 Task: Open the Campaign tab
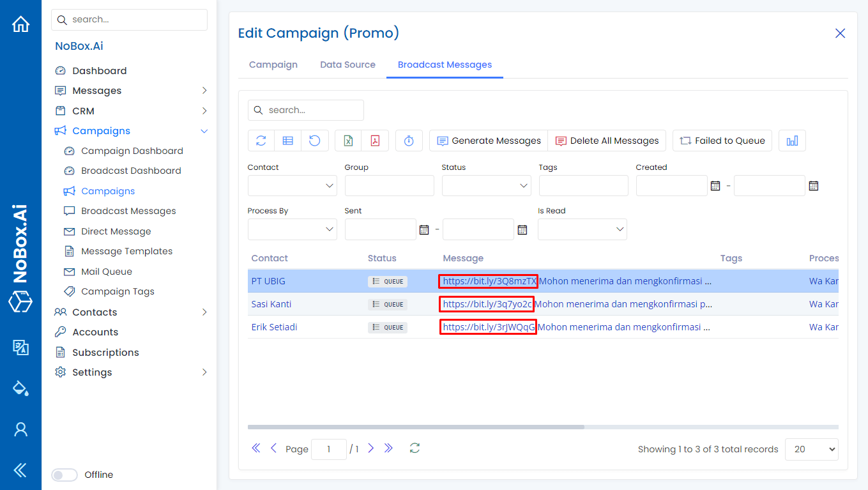point(273,65)
